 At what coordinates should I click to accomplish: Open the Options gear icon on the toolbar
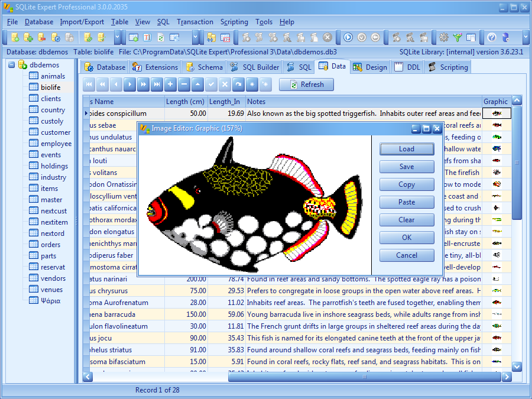click(x=443, y=38)
